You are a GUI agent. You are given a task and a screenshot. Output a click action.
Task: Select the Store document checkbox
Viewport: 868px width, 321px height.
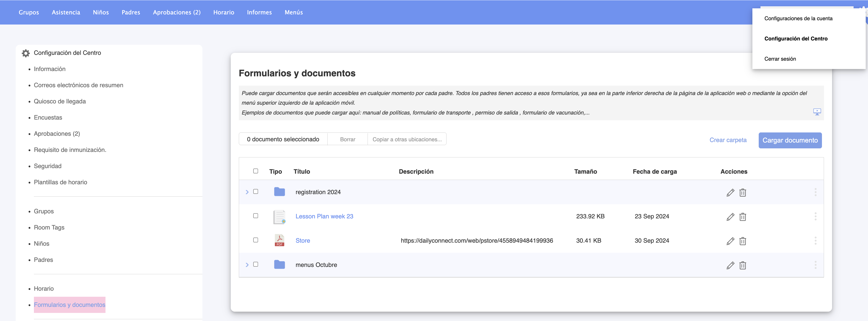pos(256,240)
